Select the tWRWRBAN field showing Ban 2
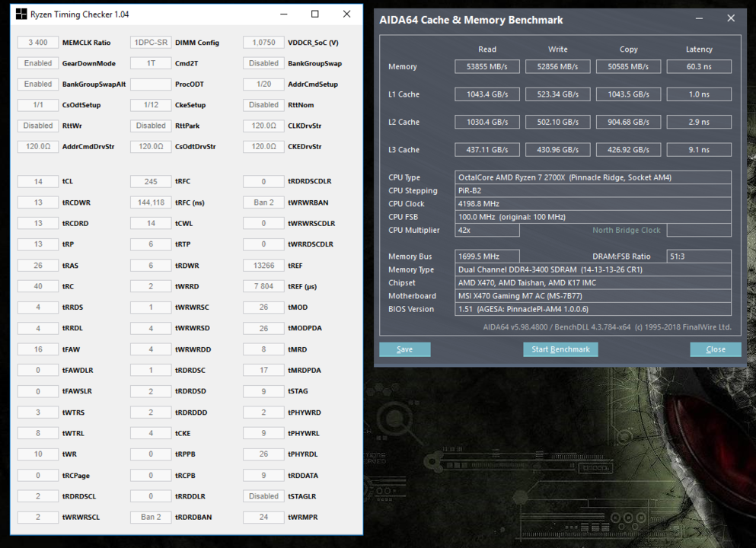This screenshot has height=548, width=756. coord(263,202)
